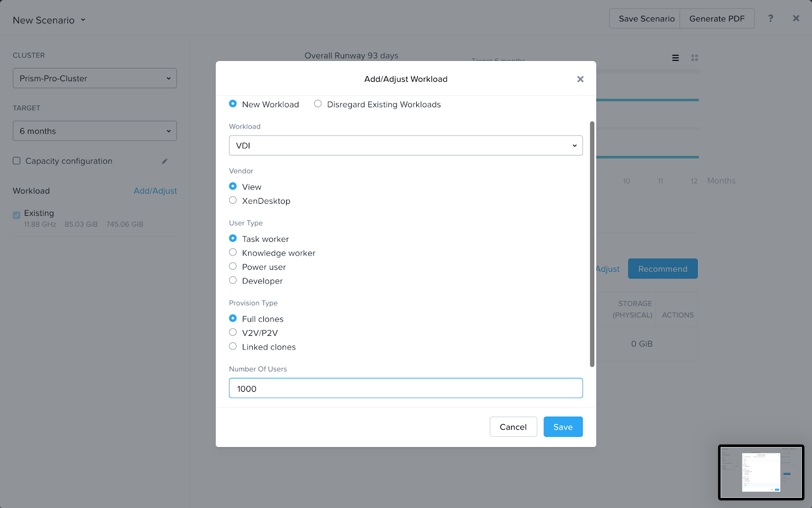This screenshot has width=812, height=508.
Task: Toggle the Capacity configuration checkbox
Action: click(x=17, y=161)
